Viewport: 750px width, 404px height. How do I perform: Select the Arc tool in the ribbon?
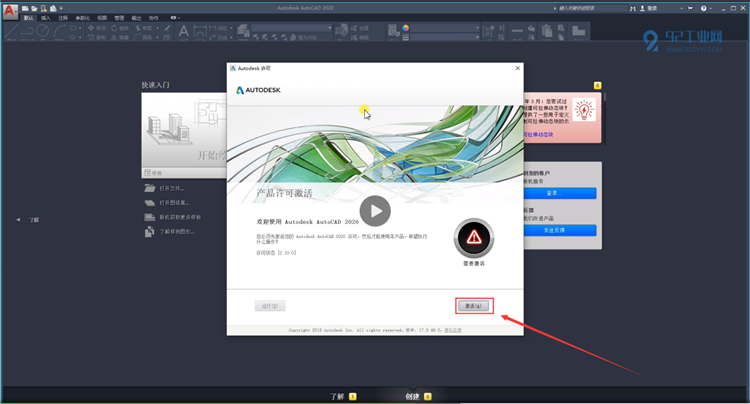[x=59, y=32]
